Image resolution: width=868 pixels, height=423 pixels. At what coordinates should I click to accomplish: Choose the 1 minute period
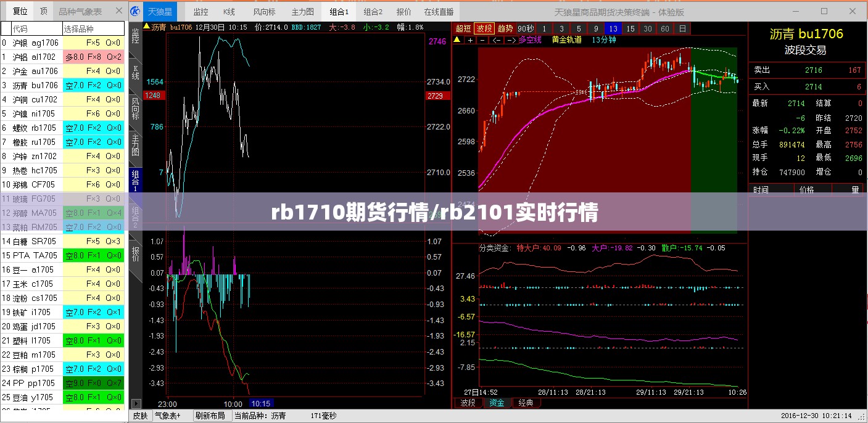[x=544, y=28]
